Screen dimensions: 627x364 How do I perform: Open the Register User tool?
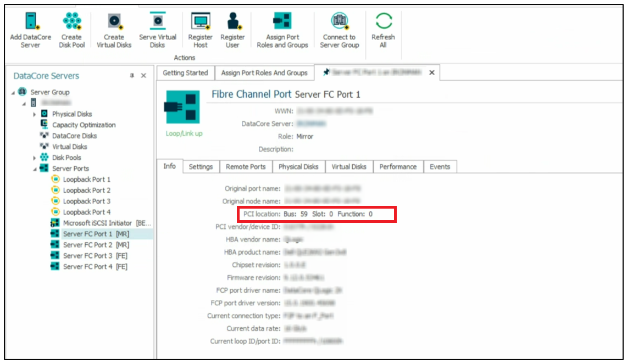pos(232,21)
